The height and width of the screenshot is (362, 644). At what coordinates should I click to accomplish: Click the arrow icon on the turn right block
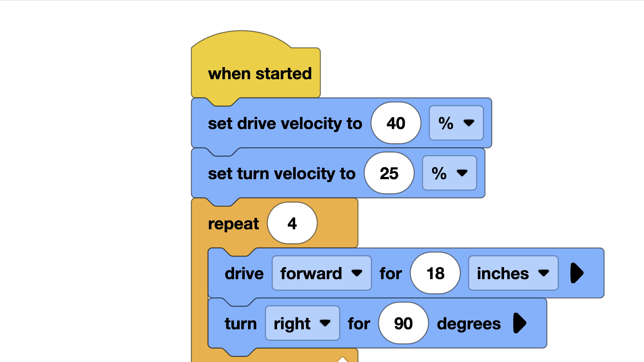[x=519, y=323]
